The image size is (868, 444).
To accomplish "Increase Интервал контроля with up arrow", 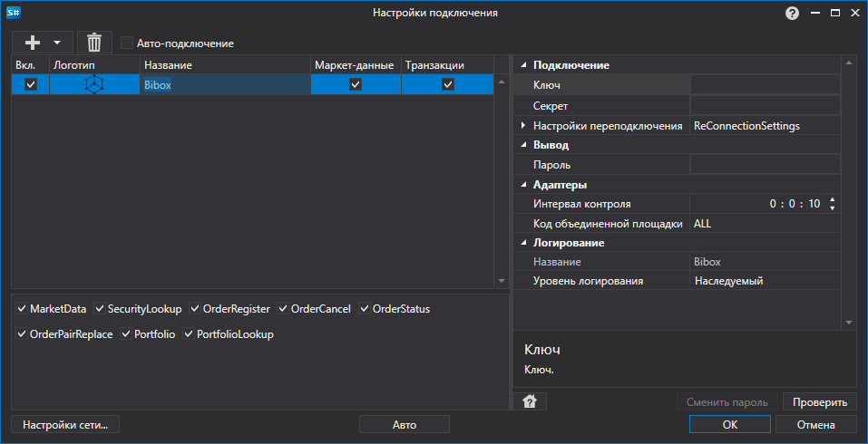I will pyautogui.click(x=832, y=199).
